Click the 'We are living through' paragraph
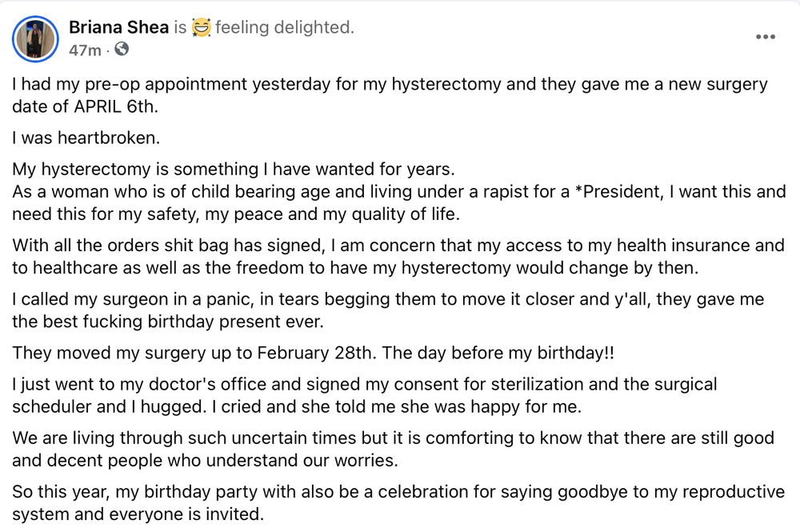This screenshot has height=532, width=800. point(394,449)
